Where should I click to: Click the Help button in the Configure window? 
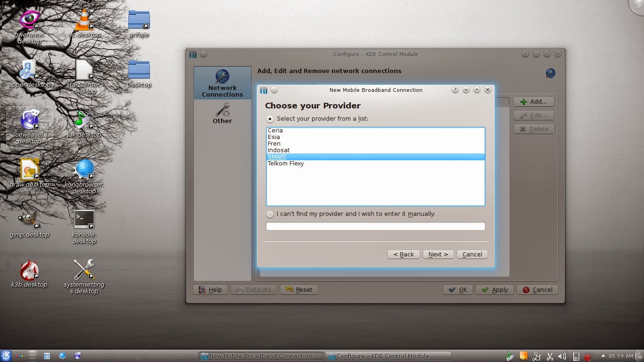click(x=210, y=289)
